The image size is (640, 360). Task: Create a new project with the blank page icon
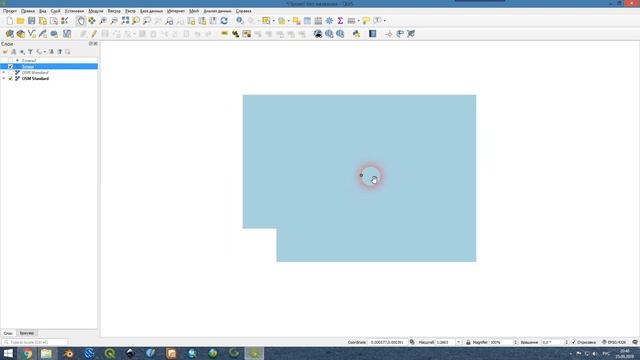click(9, 20)
